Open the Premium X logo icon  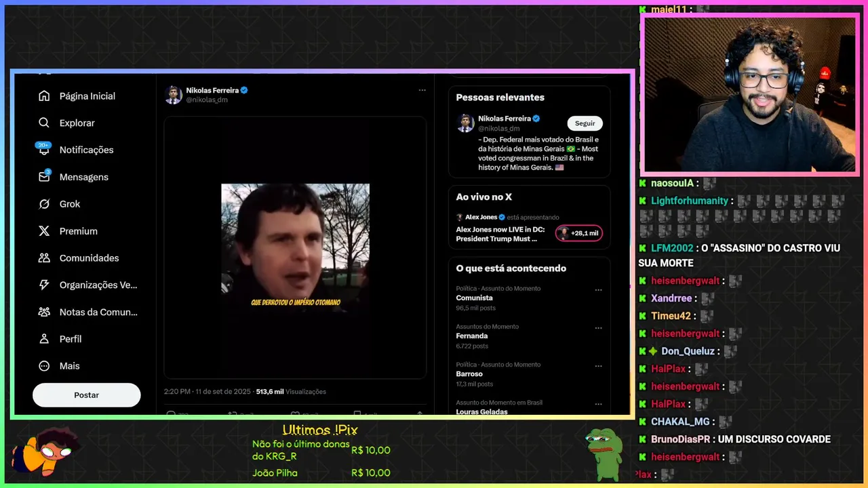44,231
